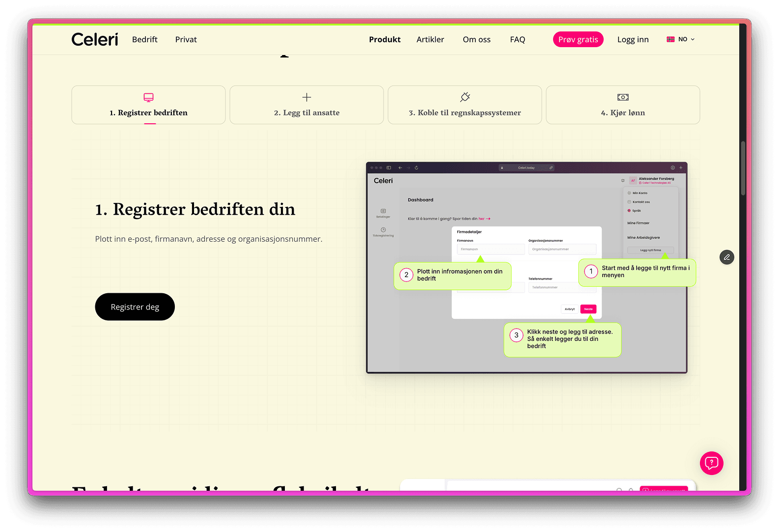The image size is (779, 532).
Task: Click the Betalinger sidebar icon
Action: 383,211
